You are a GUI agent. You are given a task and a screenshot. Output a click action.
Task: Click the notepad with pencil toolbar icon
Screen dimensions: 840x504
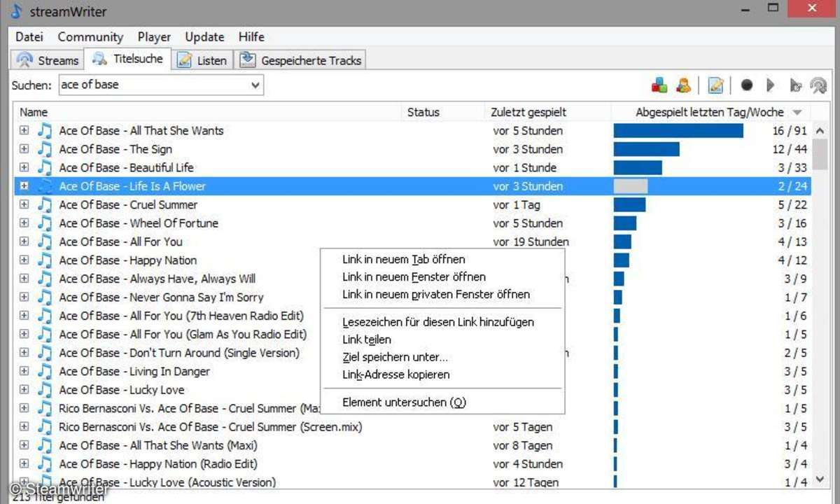click(x=715, y=85)
